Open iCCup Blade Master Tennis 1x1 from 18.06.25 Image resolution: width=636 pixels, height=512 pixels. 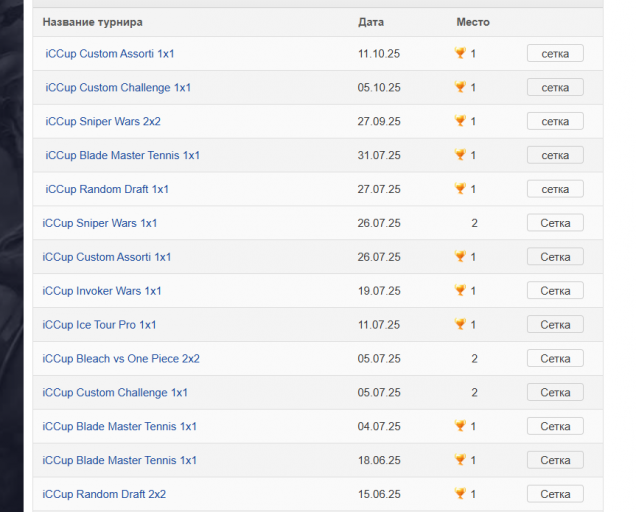(120, 460)
